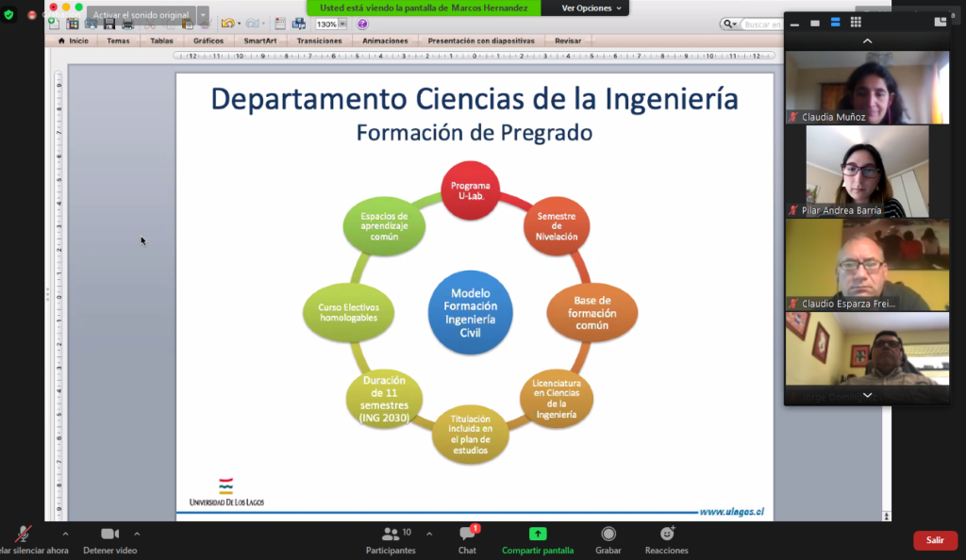The image size is (966, 560).
Task: Toggle the Detener video camera button
Action: point(109,535)
